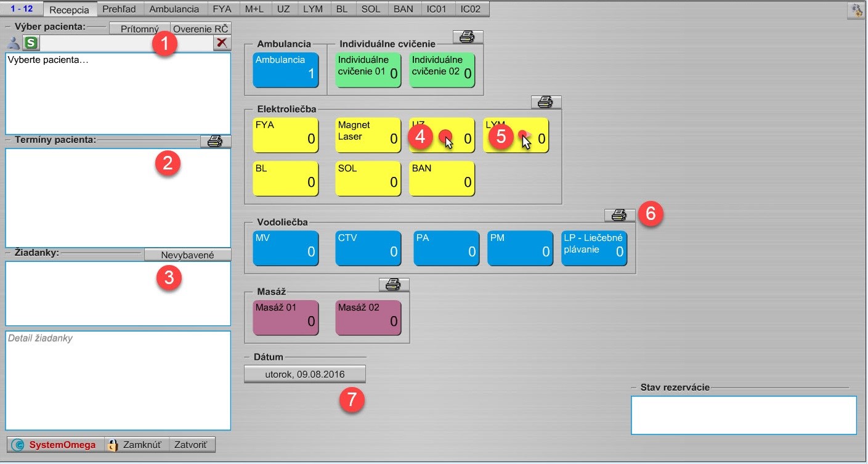This screenshot has width=868, height=464.
Task: Click the Overenie RČ button
Action: click(x=200, y=29)
